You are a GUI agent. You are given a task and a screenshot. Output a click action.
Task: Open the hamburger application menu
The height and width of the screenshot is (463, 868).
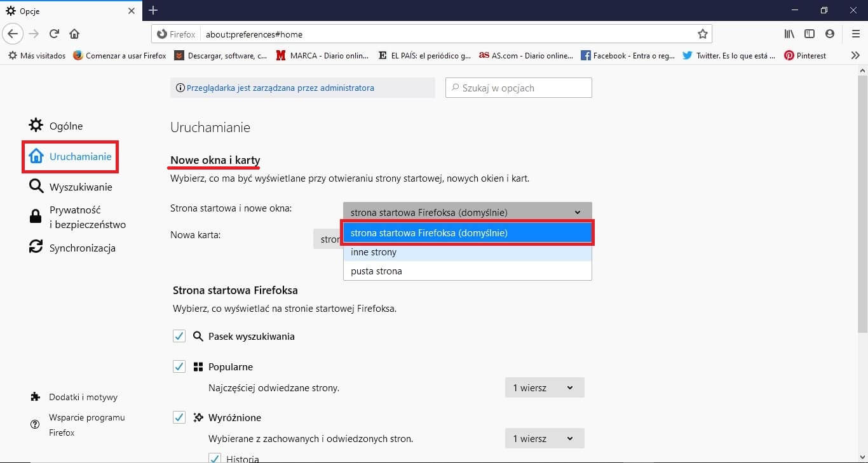tap(855, 34)
